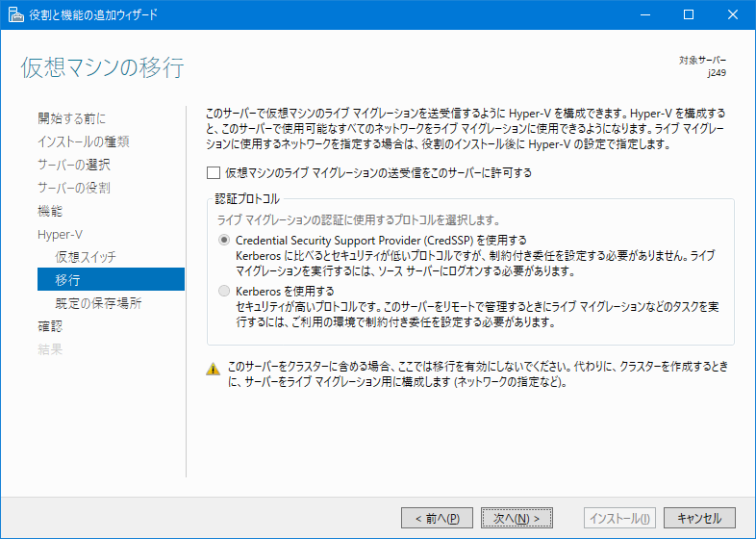The height and width of the screenshot is (539, 756).
Task: Click the yellow warning icon about clusters
Action: [x=214, y=369]
